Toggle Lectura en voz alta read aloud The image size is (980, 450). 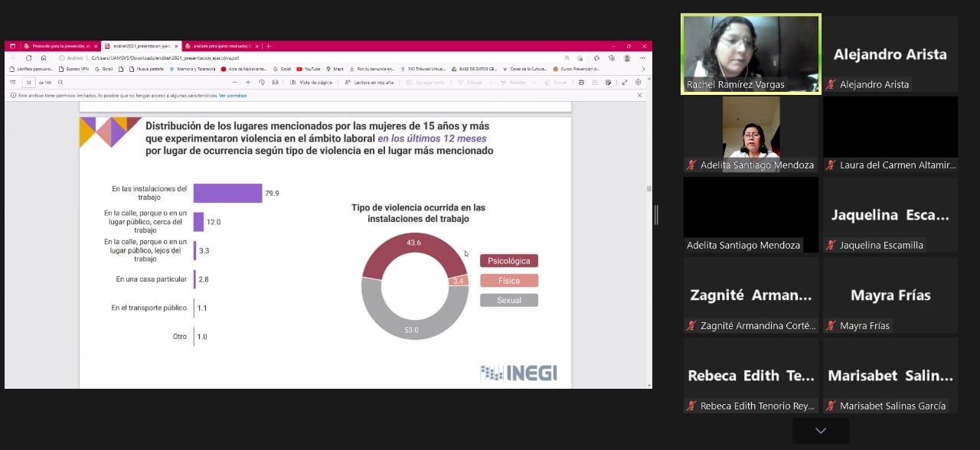coord(369,82)
